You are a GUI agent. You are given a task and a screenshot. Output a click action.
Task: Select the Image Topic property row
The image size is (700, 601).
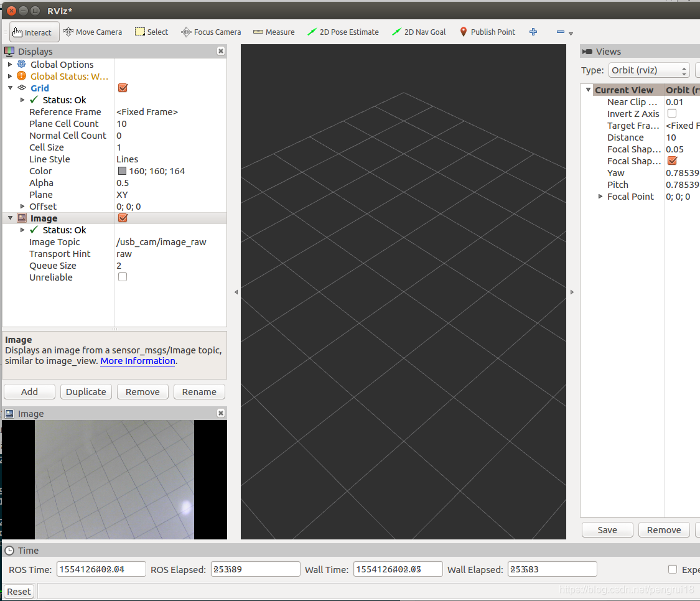114,242
